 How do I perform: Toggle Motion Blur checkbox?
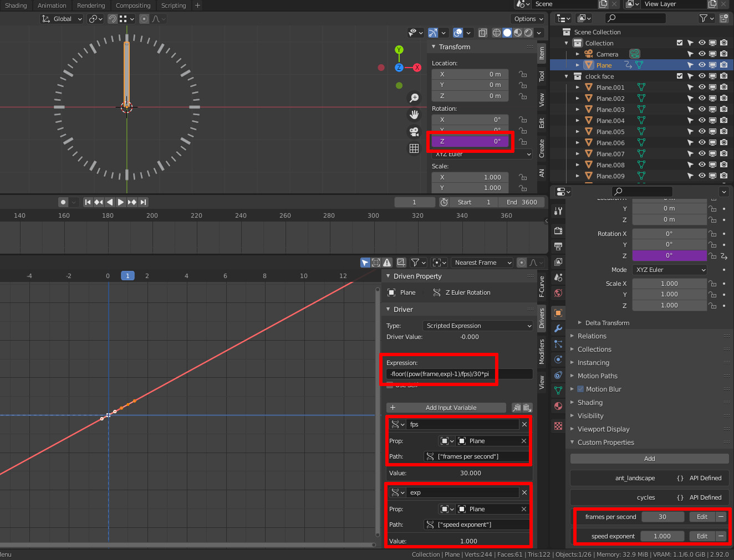pyautogui.click(x=580, y=389)
